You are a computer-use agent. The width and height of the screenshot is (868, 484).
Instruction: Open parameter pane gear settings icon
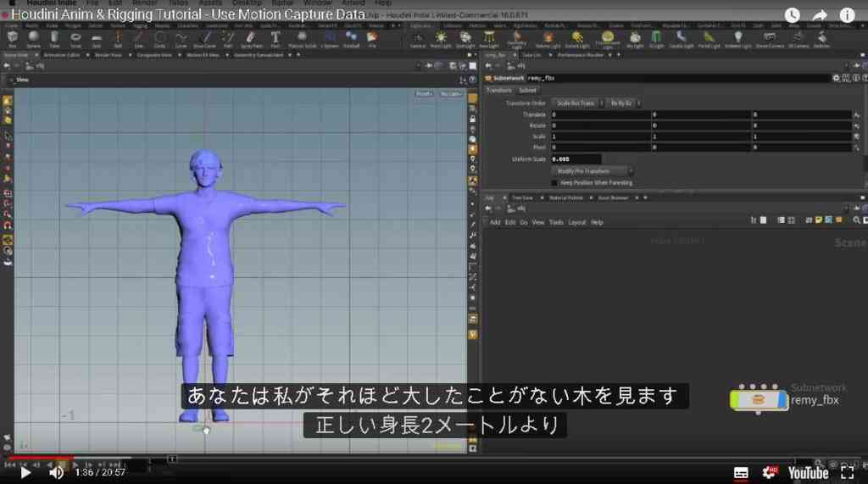coord(836,78)
